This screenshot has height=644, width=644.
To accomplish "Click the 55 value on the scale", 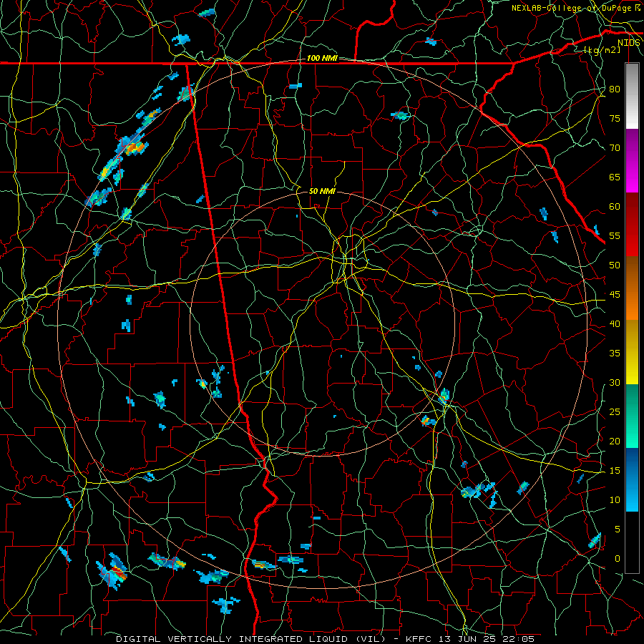I will [615, 236].
